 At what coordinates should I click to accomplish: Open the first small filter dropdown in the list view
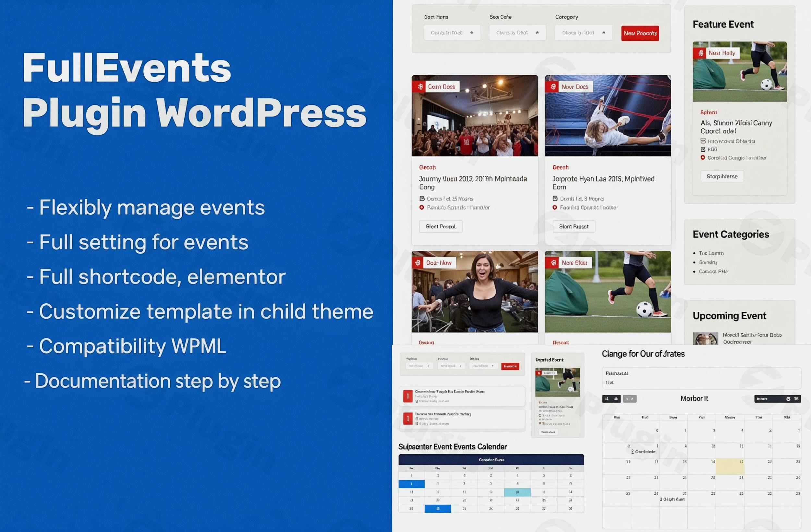[419, 366]
